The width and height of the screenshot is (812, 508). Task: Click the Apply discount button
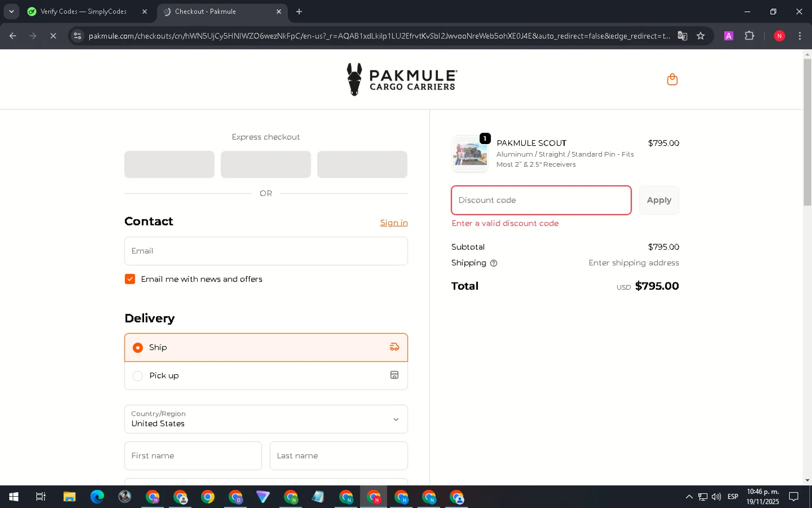tap(659, 200)
